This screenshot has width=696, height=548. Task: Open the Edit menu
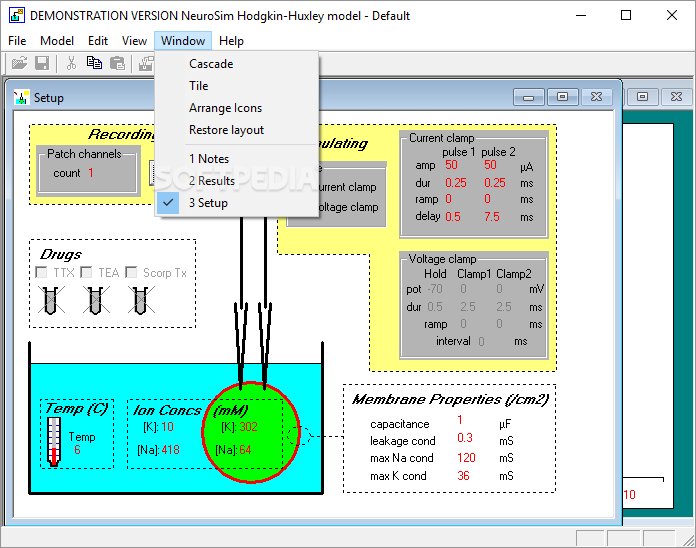click(98, 41)
